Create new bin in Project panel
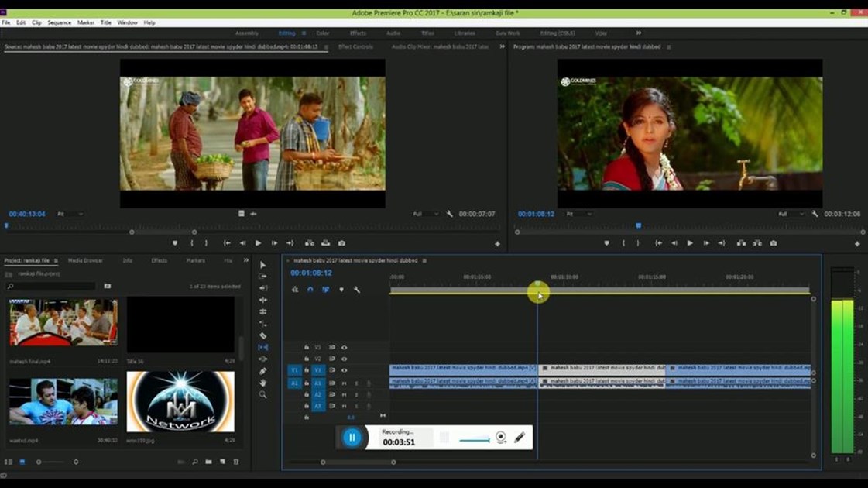 (209, 462)
